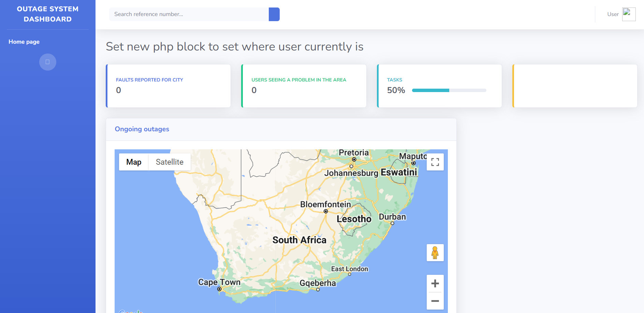Toggle the Cape Town marker on the map
Image resolution: width=644 pixels, height=313 pixels.
[x=219, y=288]
